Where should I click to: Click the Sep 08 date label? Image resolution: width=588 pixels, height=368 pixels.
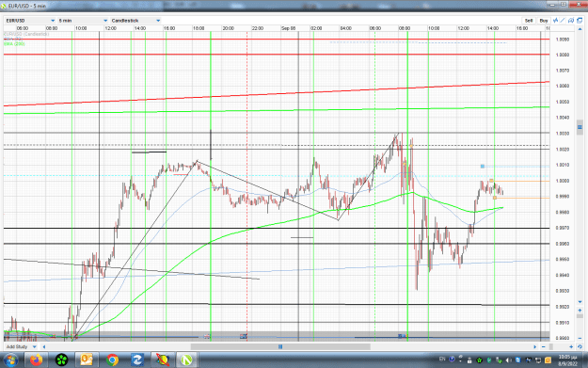(289, 28)
